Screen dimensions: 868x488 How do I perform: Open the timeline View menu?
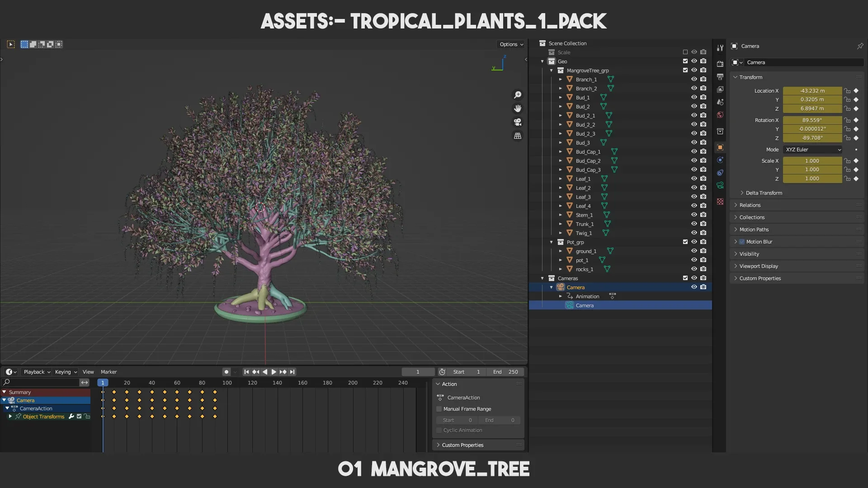click(x=88, y=372)
